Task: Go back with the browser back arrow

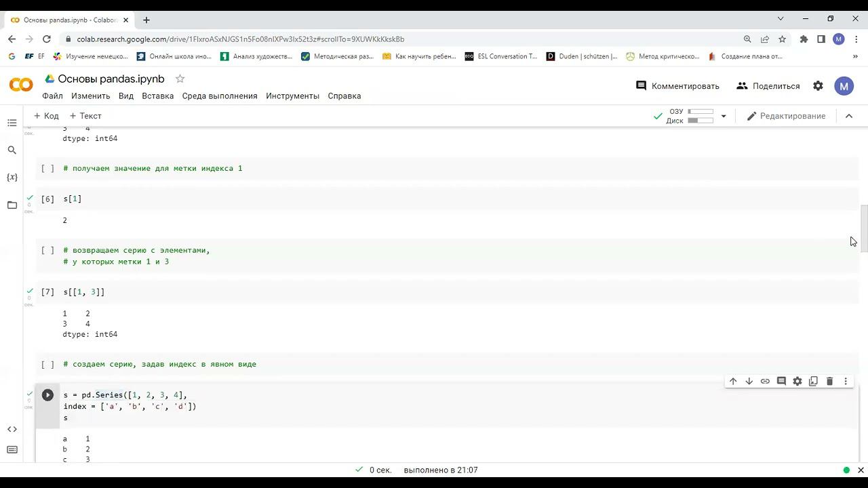Action: [x=12, y=39]
